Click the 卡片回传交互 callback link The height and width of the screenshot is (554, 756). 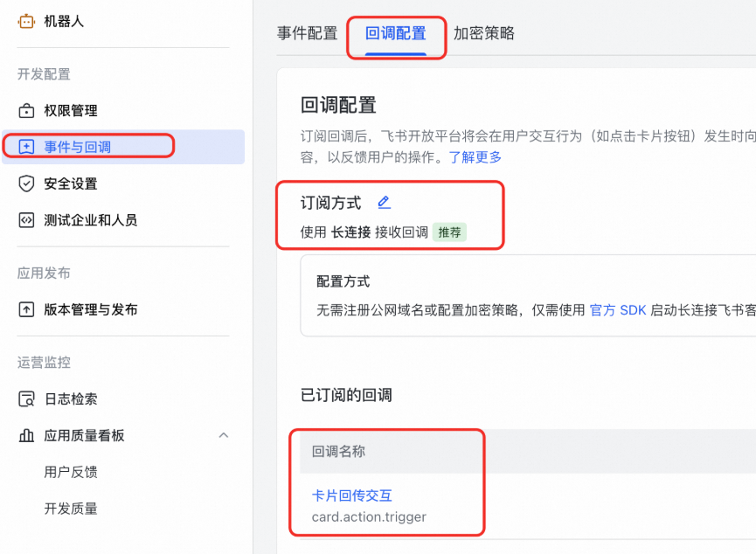[352, 495]
